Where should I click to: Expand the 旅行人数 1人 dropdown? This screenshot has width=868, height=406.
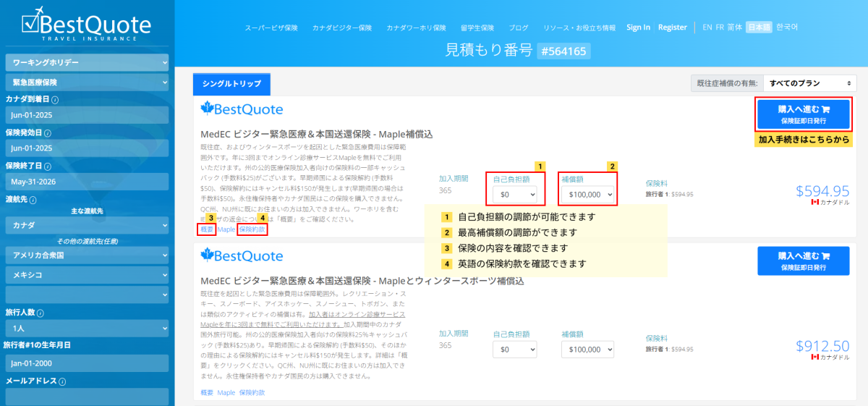point(87,328)
